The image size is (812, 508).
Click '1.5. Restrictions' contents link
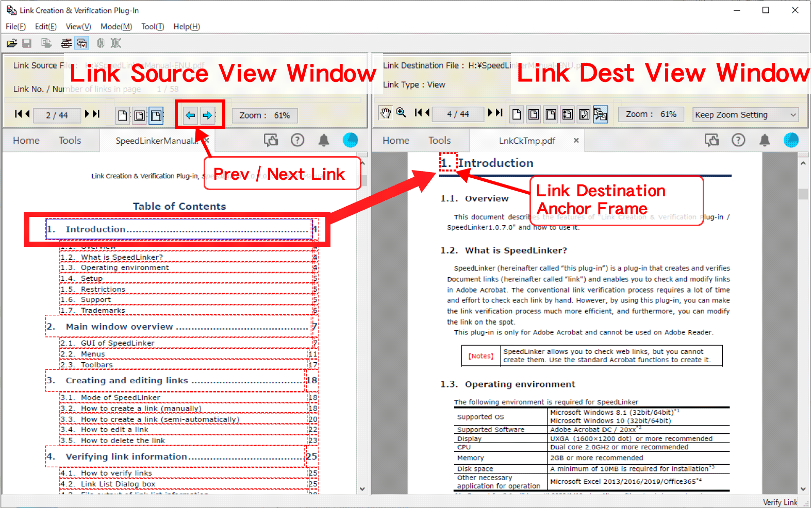(x=186, y=290)
